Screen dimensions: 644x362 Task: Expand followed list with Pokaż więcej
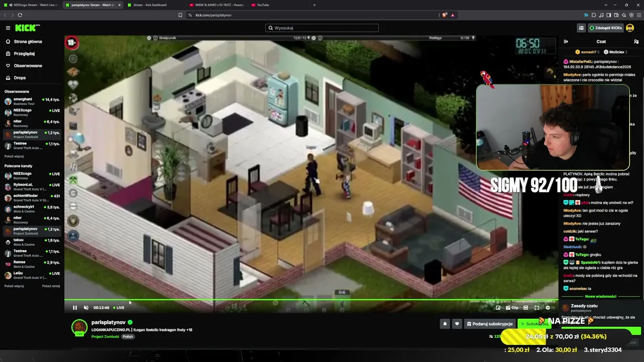[14, 156]
